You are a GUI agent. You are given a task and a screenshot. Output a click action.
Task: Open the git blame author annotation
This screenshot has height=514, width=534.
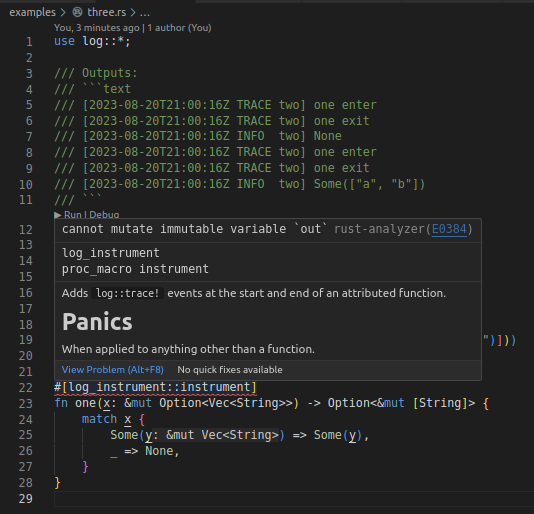(132, 28)
